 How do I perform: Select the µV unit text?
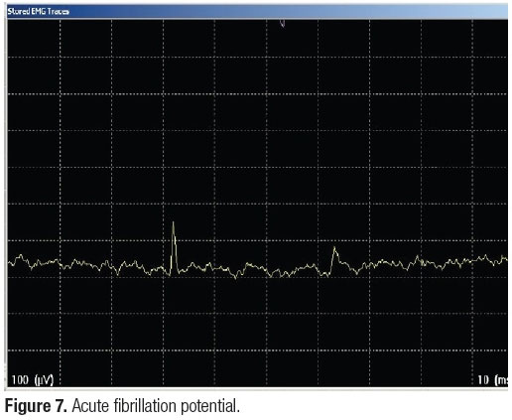coord(44,380)
